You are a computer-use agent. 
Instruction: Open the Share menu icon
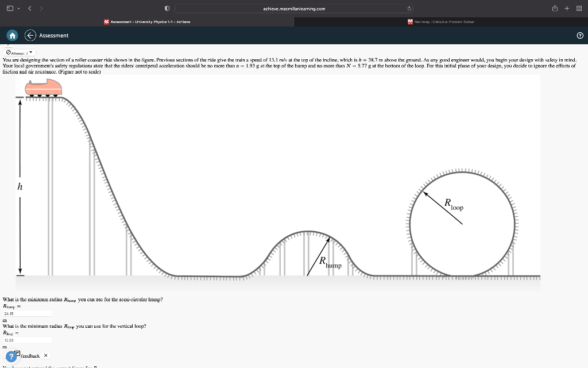(x=555, y=8)
